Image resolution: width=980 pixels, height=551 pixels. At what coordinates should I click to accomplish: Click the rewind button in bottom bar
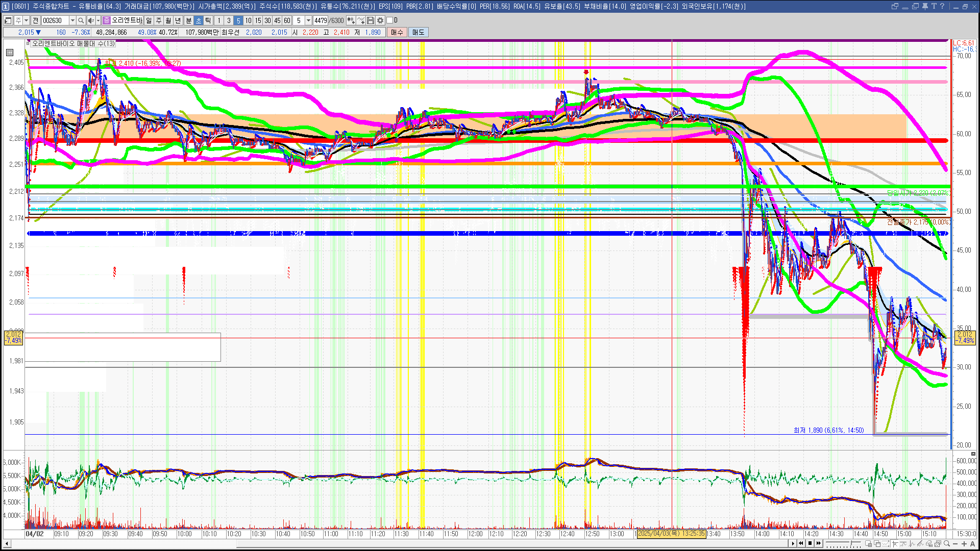[801, 543]
